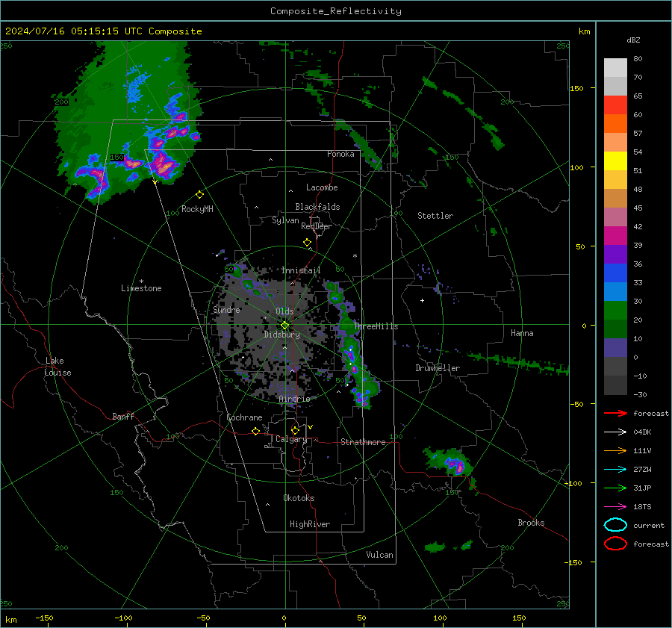Choose the green 31JP arrow icon
This screenshot has width=672, height=628.
pos(615,488)
